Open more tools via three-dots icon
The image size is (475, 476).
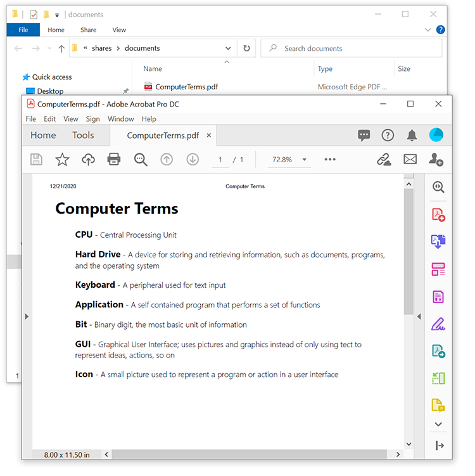click(330, 159)
